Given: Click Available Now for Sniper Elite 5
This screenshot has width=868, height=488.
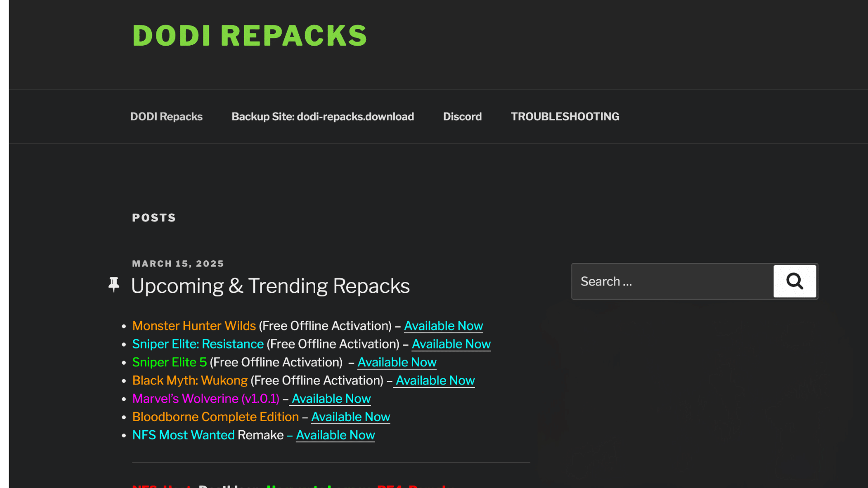Looking at the screenshot, I should pos(397,362).
